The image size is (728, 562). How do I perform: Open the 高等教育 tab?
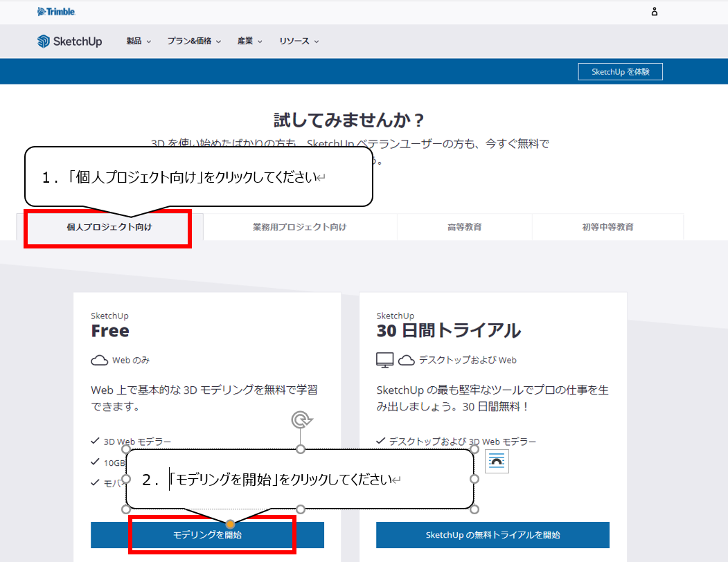[x=464, y=227]
